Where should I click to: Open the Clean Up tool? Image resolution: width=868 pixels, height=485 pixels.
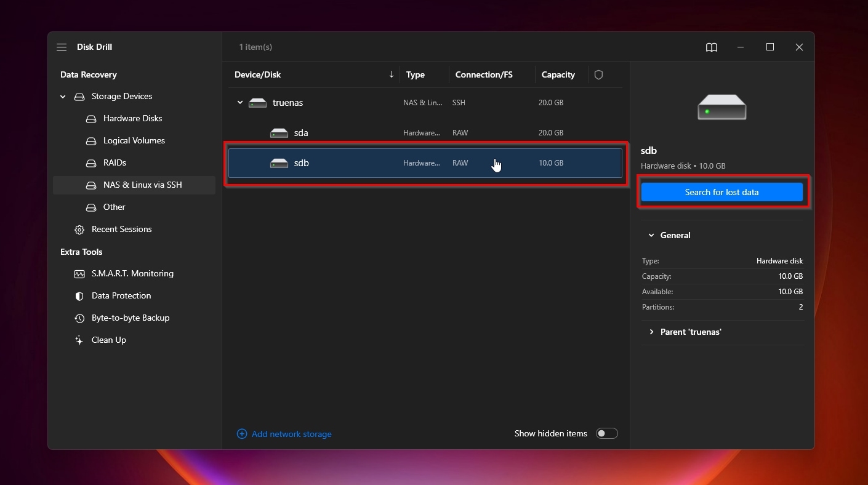coord(108,340)
